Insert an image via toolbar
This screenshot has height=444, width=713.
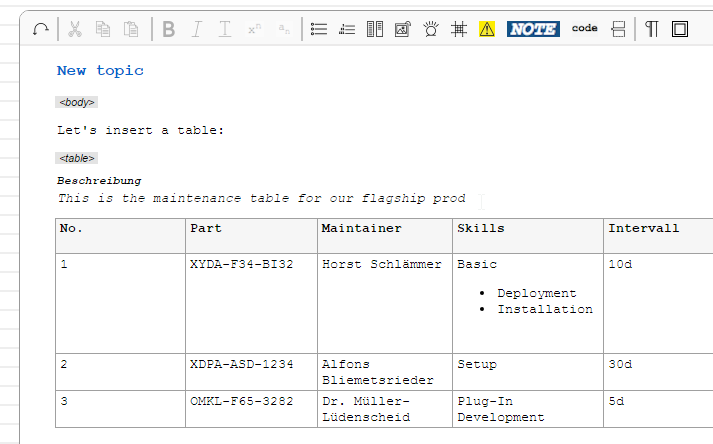pyautogui.click(x=403, y=29)
